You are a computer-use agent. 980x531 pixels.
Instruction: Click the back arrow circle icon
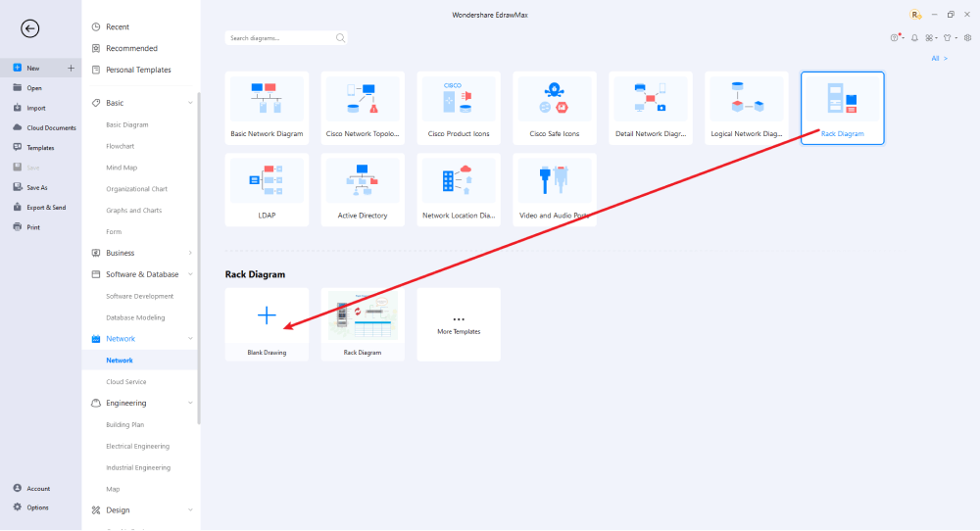pos(29,28)
